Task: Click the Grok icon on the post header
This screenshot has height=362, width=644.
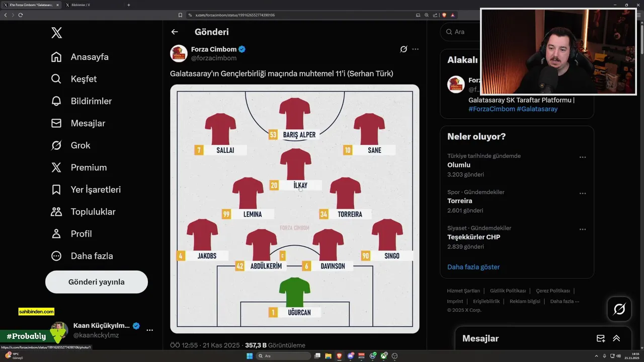Action: (404, 49)
